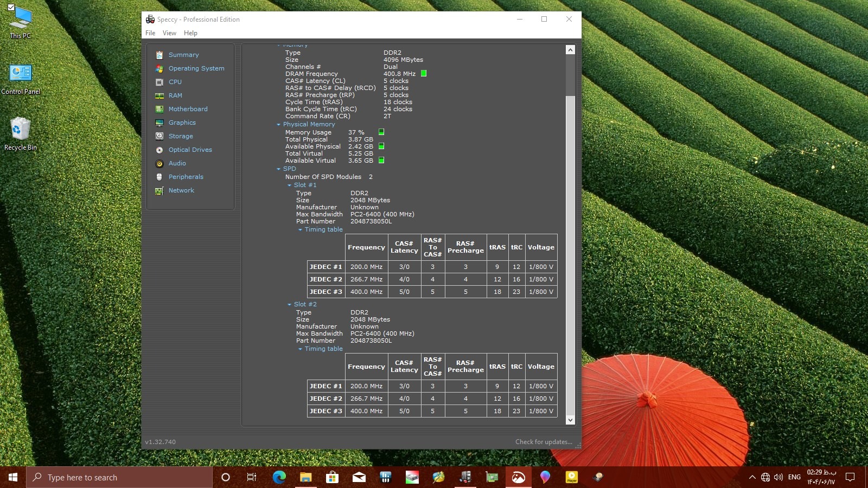Collapse Slot #2 Timing table
Viewport: 868px width, 488px height.
click(300, 349)
